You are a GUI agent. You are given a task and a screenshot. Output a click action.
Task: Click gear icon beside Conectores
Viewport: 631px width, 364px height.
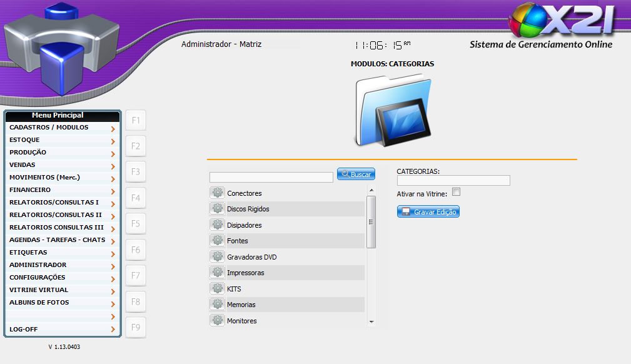point(217,193)
